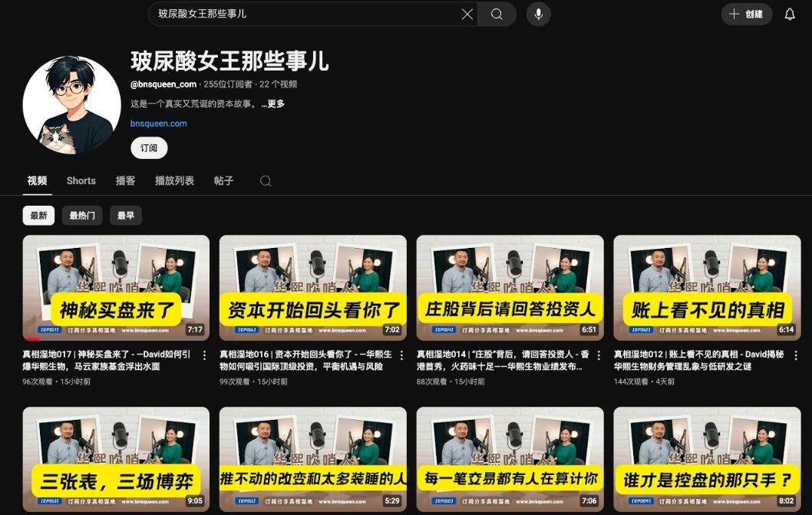This screenshot has height=515, width=812.
Task: Click the 255位订阅者 subscriber count
Action: [228, 84]
